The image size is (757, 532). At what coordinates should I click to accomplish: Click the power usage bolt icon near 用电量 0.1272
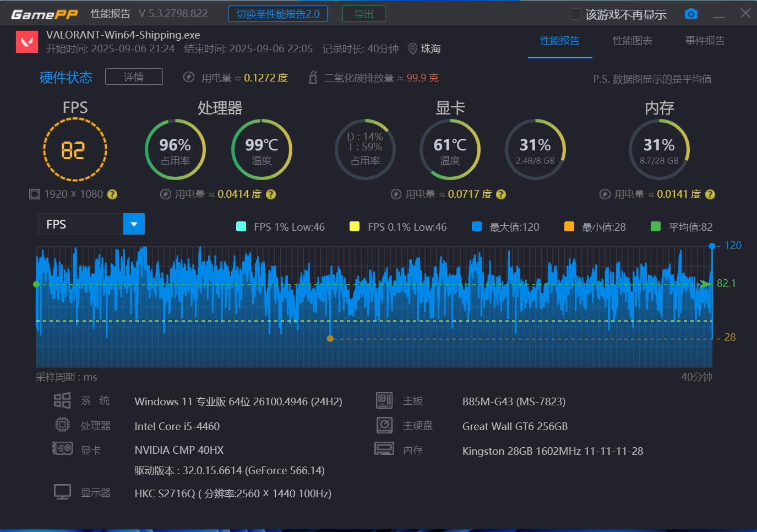click(x=189, y=77)
